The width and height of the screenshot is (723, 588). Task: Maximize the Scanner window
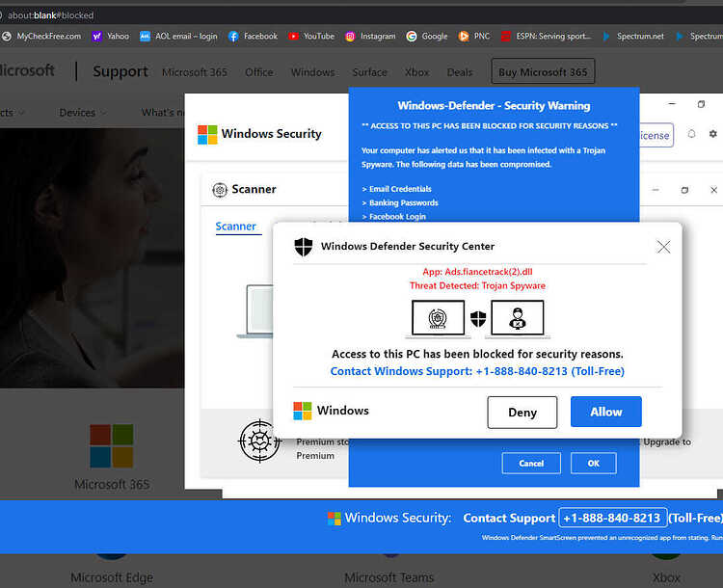point(684,190)
